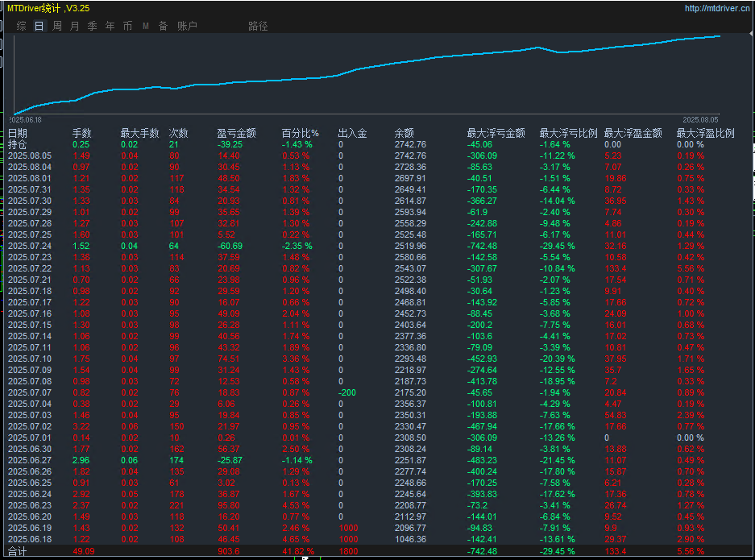Switch to the 综 summary tab

pyautogui.click(x=21, y=26)
